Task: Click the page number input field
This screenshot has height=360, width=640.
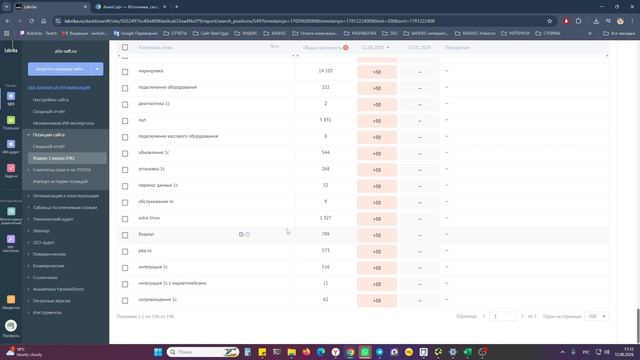Action: coord(503,316)
